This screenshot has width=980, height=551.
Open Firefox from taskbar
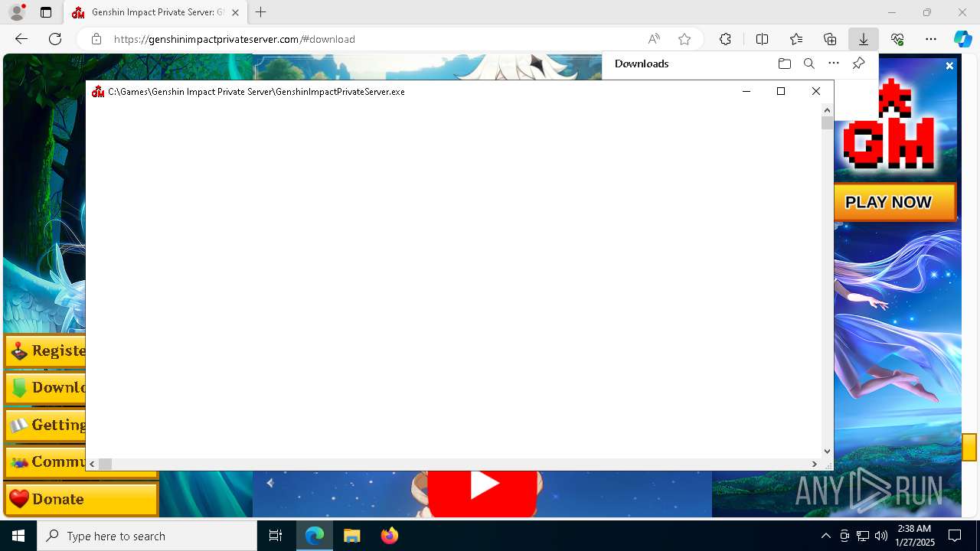(389, 536)
